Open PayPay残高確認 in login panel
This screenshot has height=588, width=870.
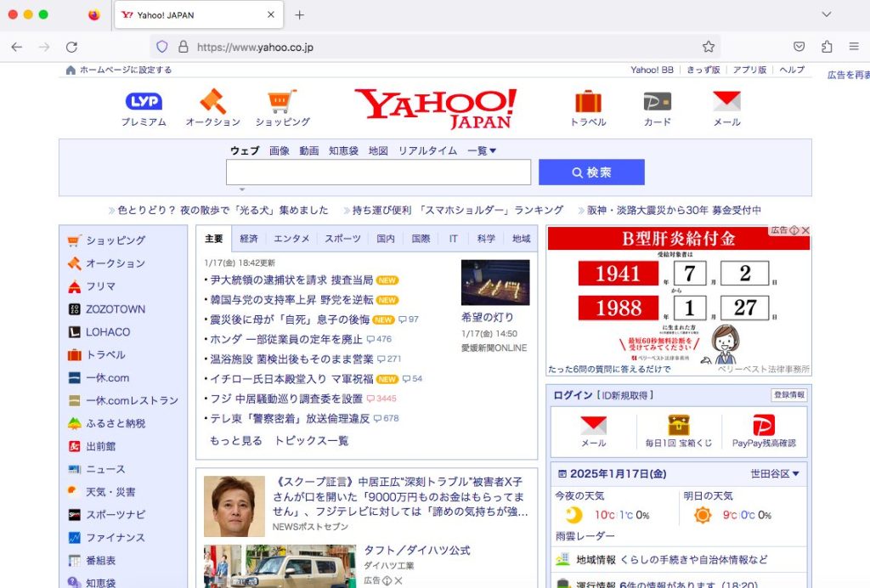(764, 432)
